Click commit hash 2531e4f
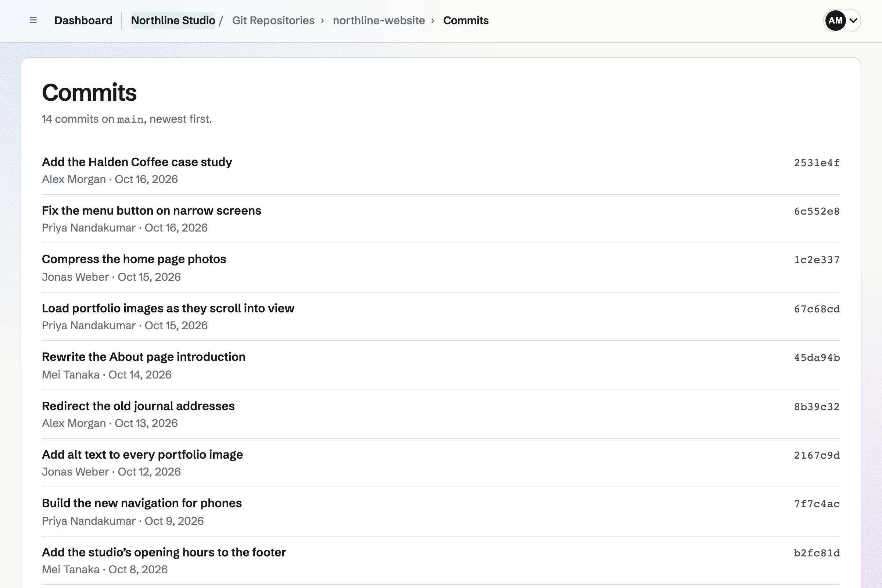This screenshot has width=882, height=588. coord(817,163)
